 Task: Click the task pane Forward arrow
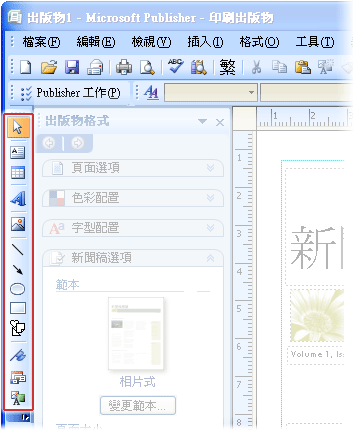[78, 143]
